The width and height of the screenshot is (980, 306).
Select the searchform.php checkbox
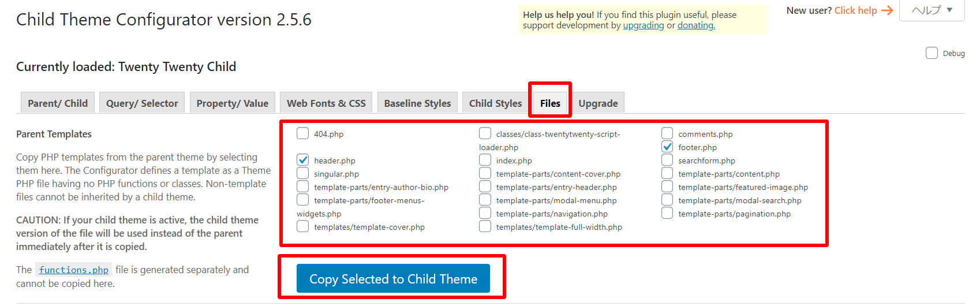[x=667, y=161]
